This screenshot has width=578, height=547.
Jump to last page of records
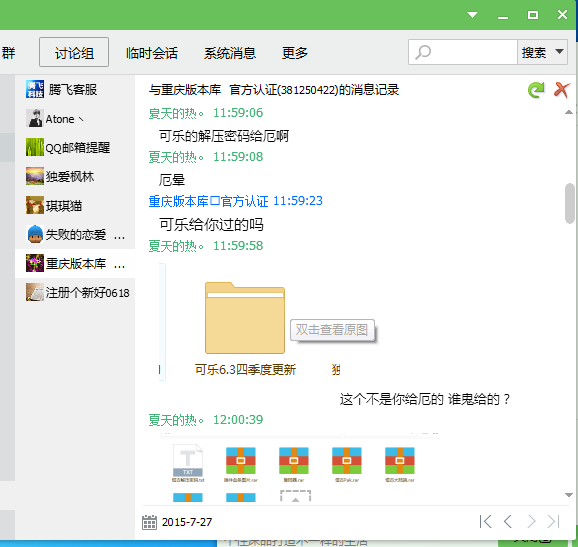pyautogui.click(x=554, y=521)
